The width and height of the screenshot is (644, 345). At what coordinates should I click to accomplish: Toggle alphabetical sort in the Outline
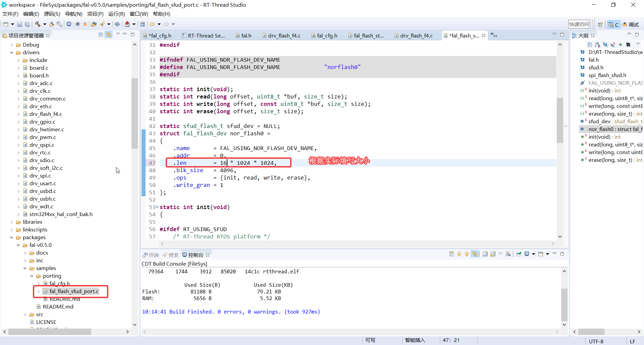click(597, 45)
